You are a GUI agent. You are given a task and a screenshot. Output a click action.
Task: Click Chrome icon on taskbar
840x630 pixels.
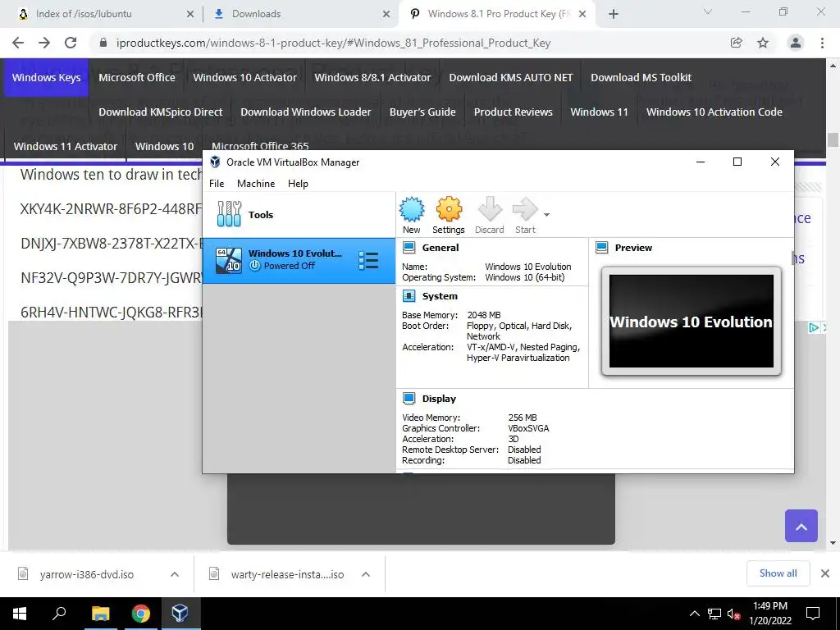[140, 614]
